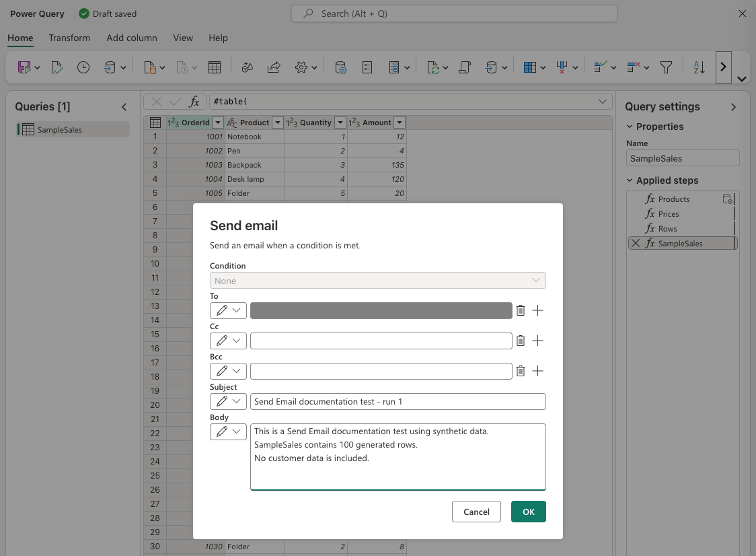756x556 pixels.
Task: Click the document with checkmark ribbon icon
Action: [x=57, y=67]
